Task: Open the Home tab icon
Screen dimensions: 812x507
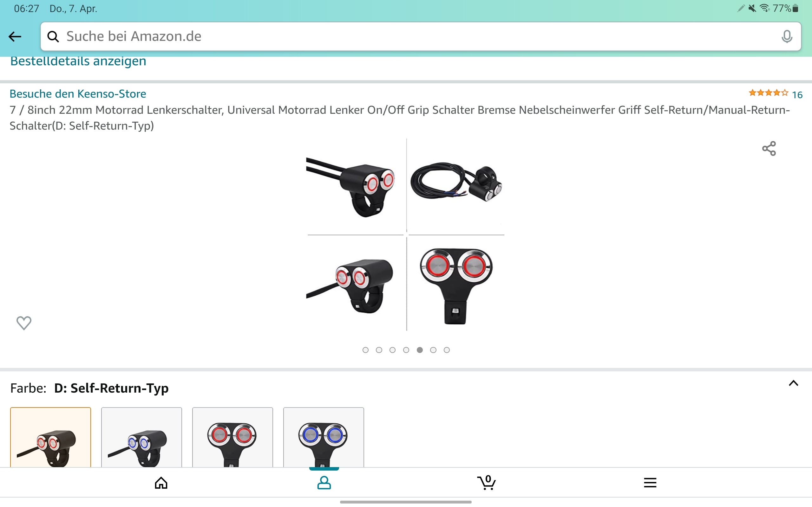Action: pyautogui.click(x=161, y=483)
